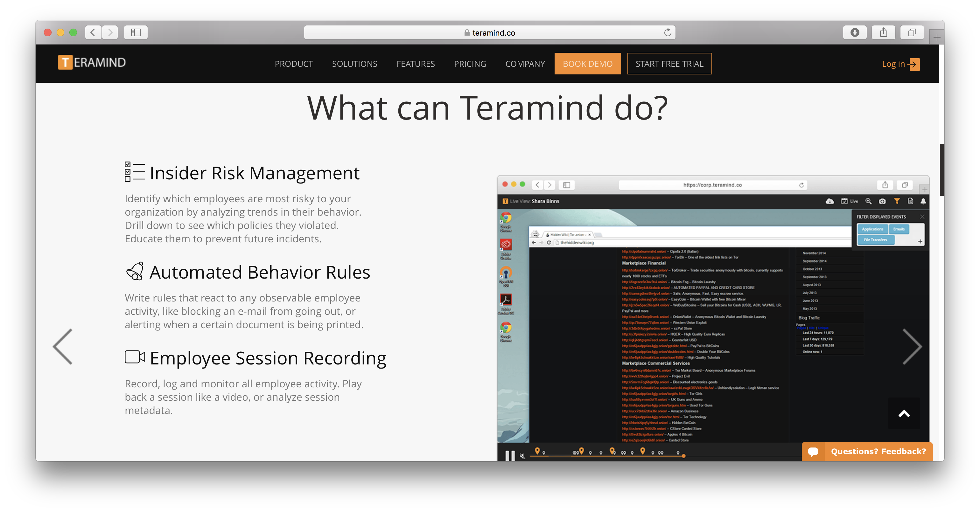The height and width of the screenshot is (512, 980).
Task: Open the Questions? Feedback? chat widget
Action: 867,451
